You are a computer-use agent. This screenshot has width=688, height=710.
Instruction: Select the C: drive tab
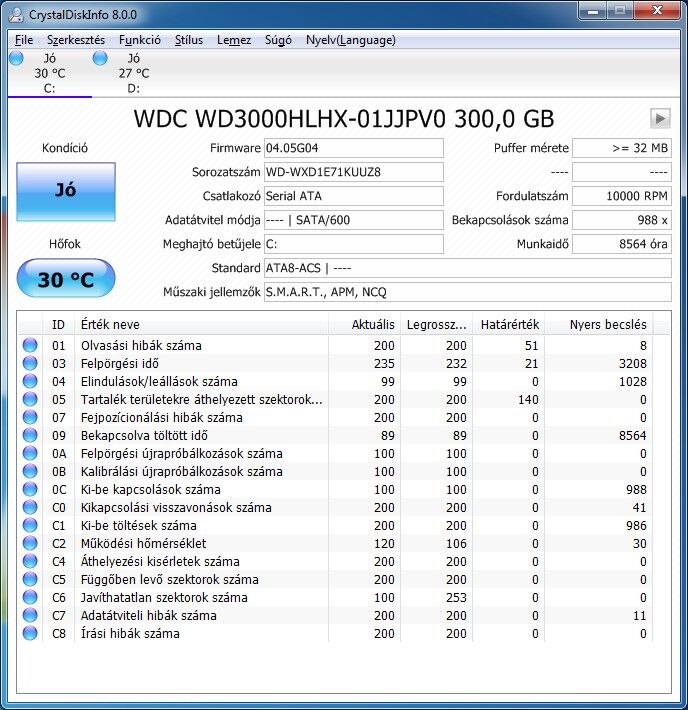coord(49,73)
